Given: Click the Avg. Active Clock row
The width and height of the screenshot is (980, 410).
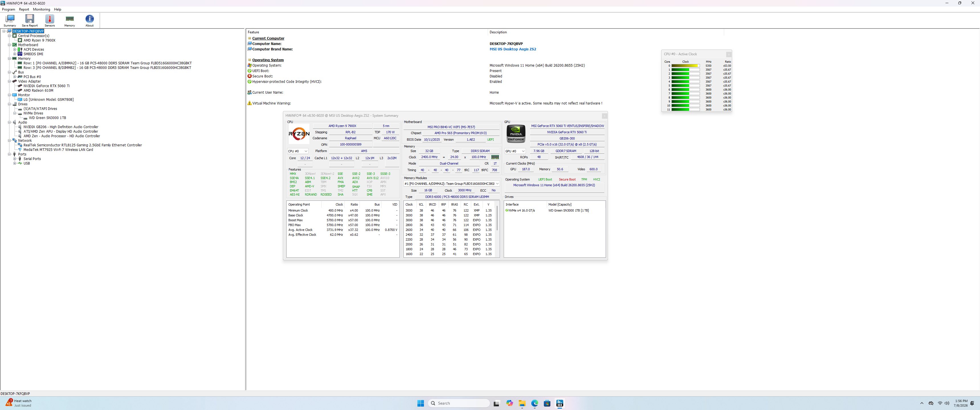Looking at the screenshot, I should pos(342,230).
